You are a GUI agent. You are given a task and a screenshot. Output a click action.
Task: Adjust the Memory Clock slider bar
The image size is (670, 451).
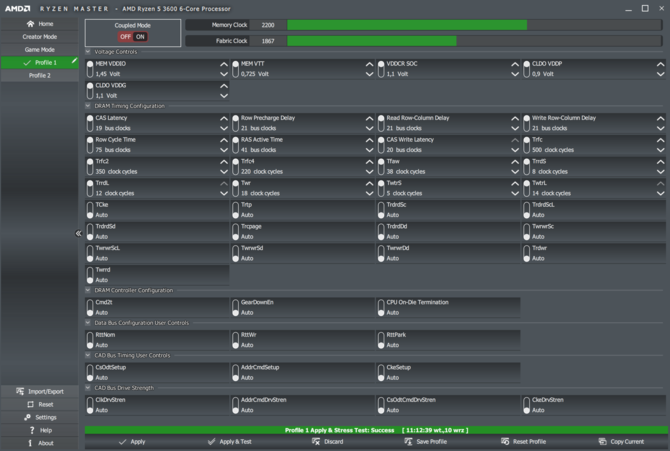474,25
